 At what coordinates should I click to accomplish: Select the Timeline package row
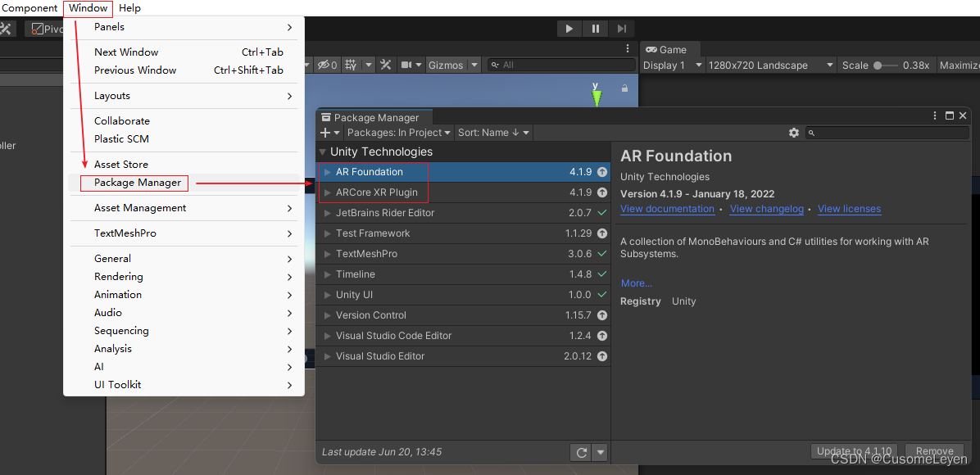[x=463, y=274]
